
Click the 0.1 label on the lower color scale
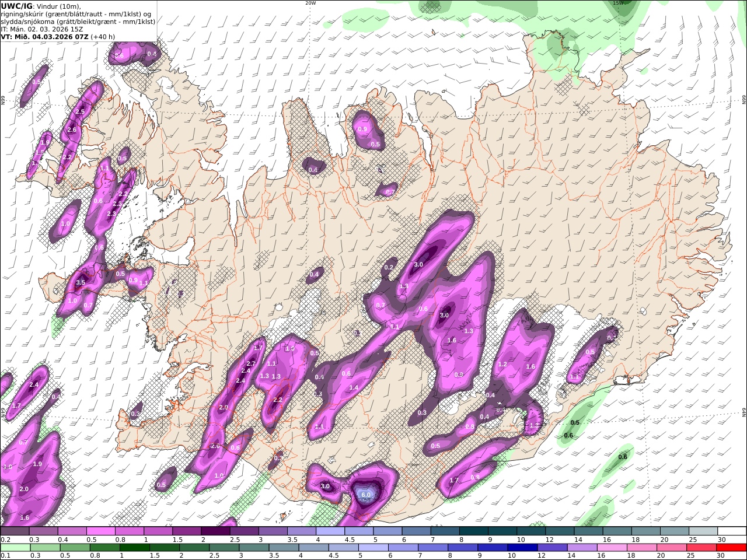coord(5,556)
